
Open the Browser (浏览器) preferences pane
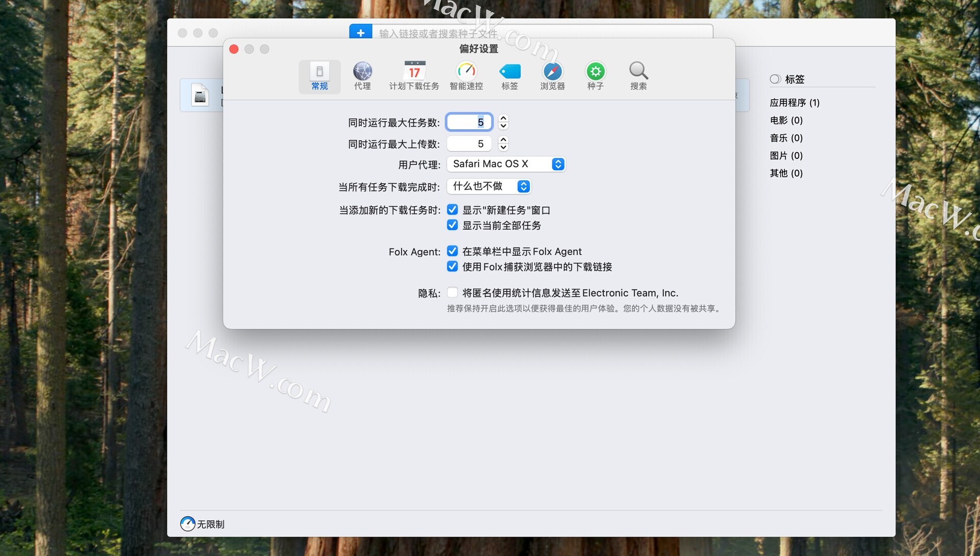pyautogui.click(x=552, y=76)
